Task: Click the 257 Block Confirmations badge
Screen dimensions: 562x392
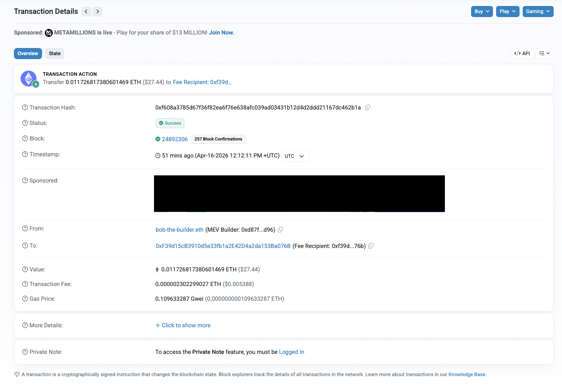Action: pos(218,139)
